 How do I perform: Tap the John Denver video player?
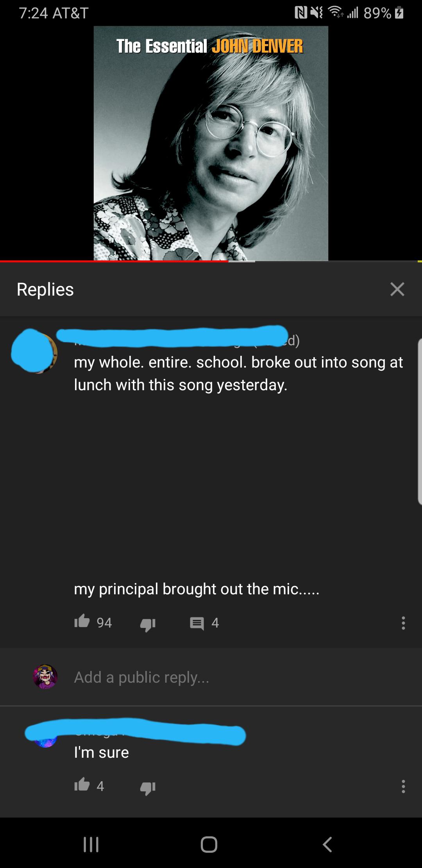211,143
